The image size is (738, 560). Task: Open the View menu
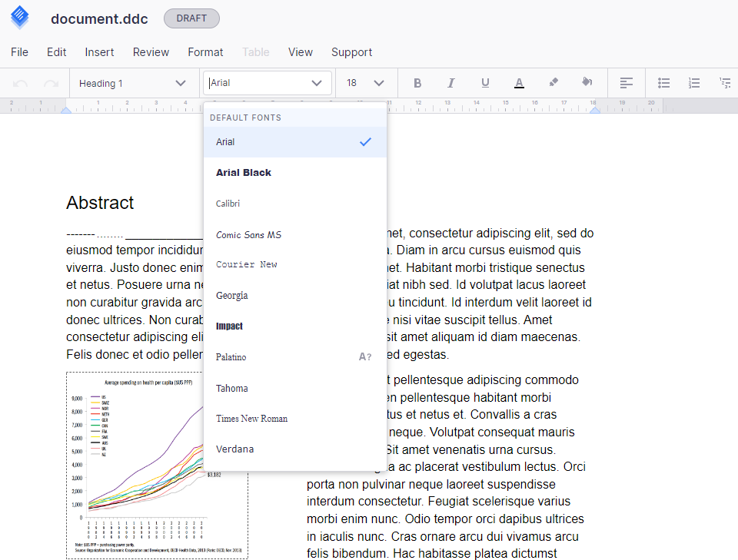(301, 52)
